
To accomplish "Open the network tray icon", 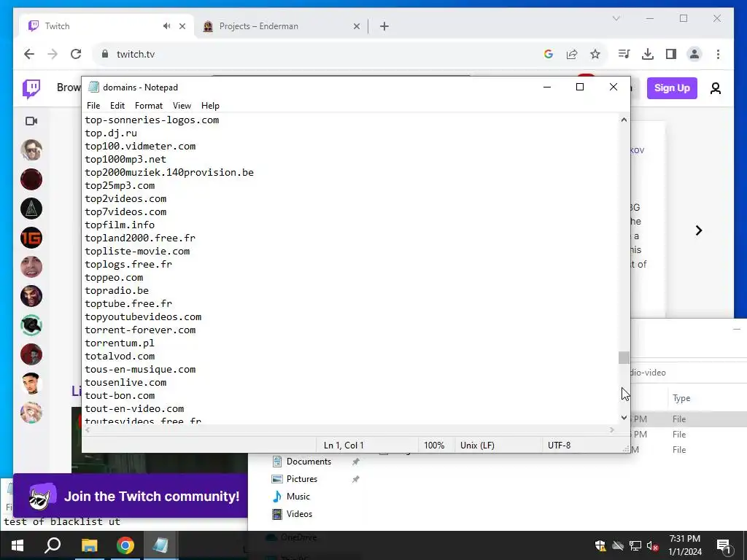I will (635, 545).
